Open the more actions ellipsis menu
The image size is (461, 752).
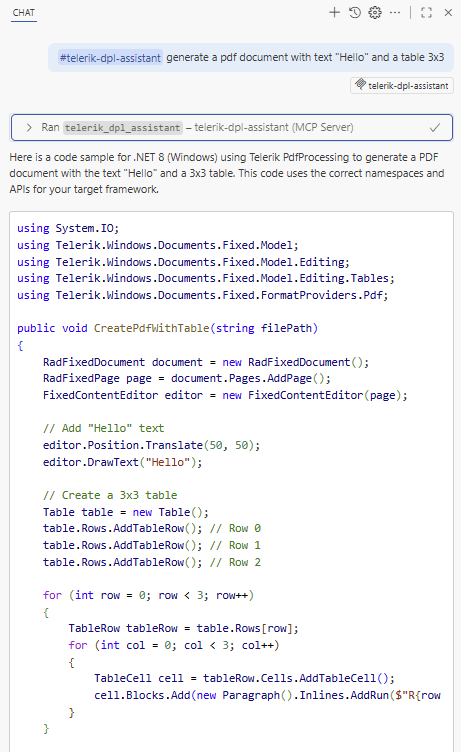tap(395, 12)
